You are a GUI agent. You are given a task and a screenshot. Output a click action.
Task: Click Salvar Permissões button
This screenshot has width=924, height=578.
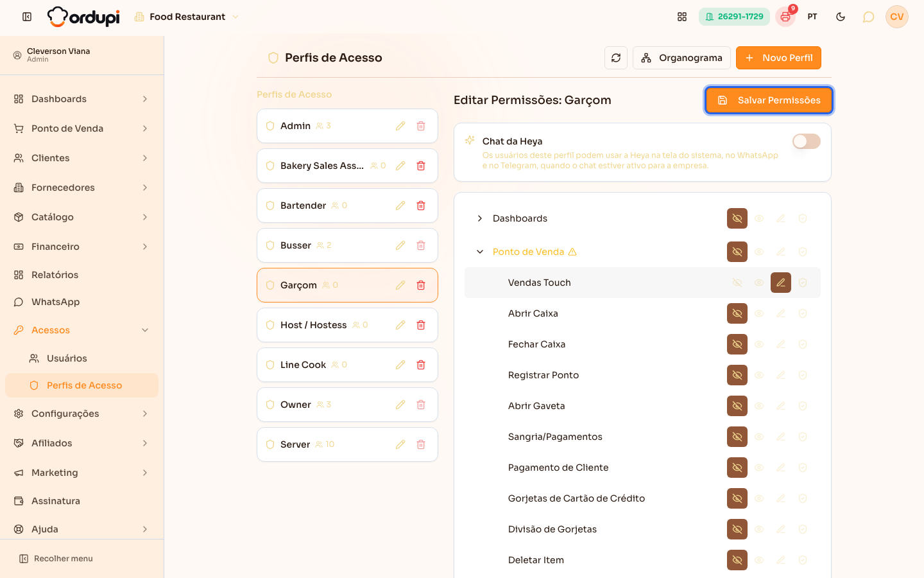click(769, 100)
